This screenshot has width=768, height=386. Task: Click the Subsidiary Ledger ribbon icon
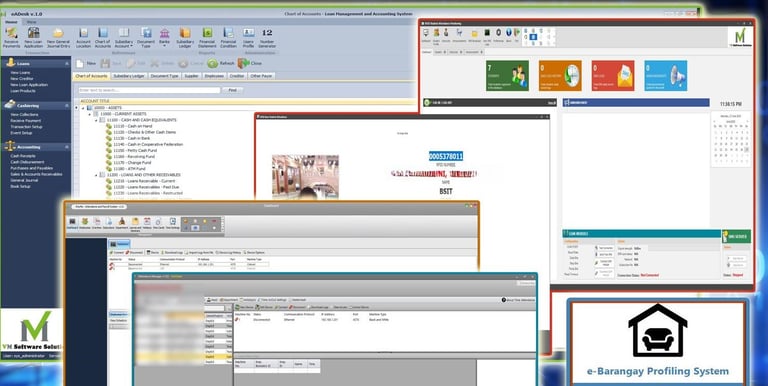(185, 38)
